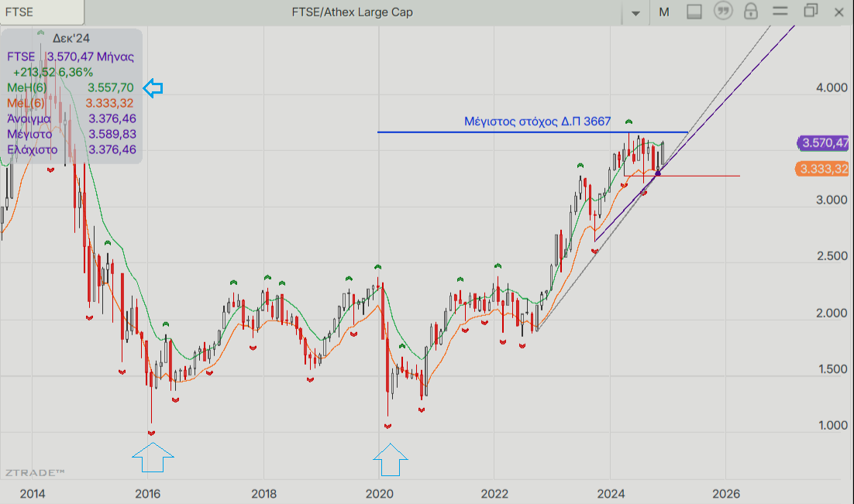This screenshot has height=504, width=854.
Task: Click the 4.000 price axis label
Action: click(x=832, y=87)
